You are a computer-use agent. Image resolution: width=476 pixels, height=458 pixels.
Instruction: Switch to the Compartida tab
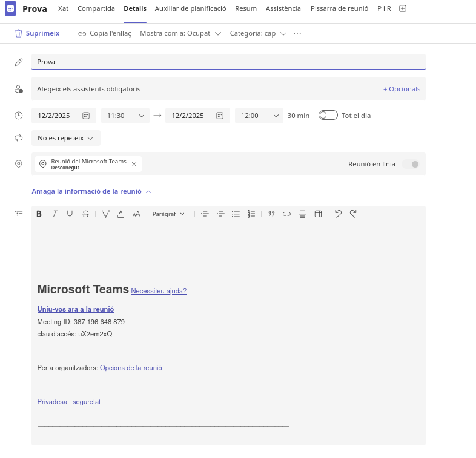click(96, 8)
